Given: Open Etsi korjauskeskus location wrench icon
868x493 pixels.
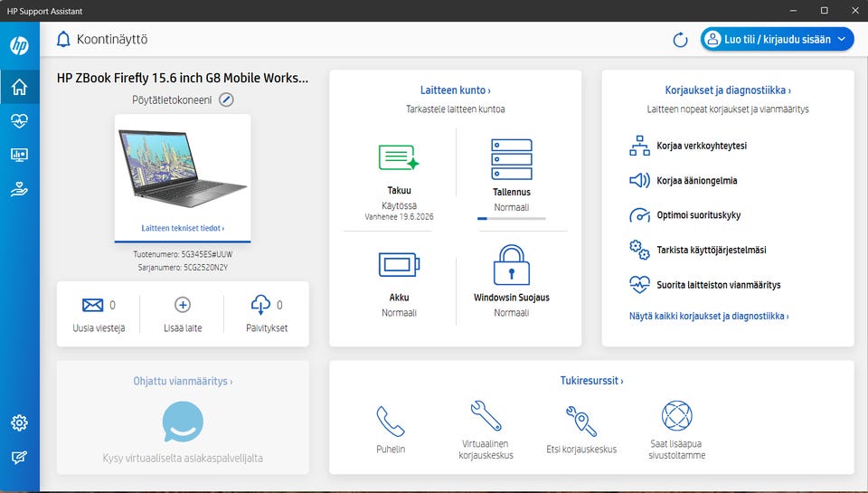Looking at the screenshot, I should click(581, 421).
